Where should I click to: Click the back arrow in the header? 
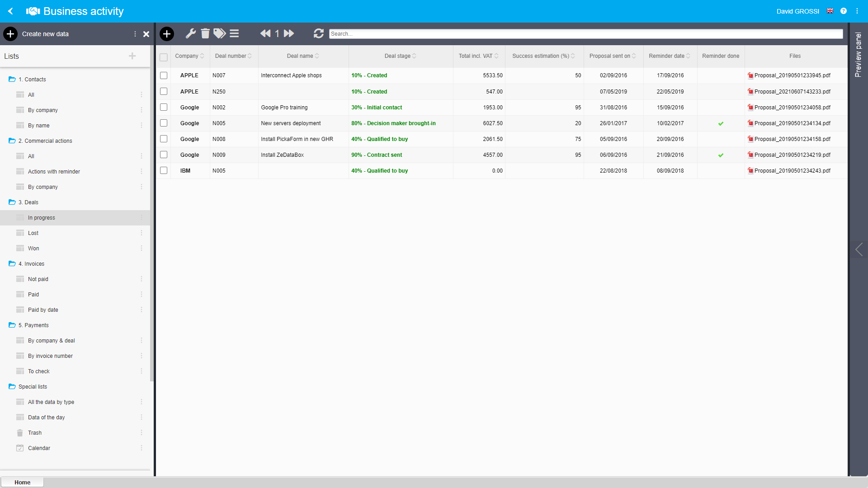[x=10, y=11]
